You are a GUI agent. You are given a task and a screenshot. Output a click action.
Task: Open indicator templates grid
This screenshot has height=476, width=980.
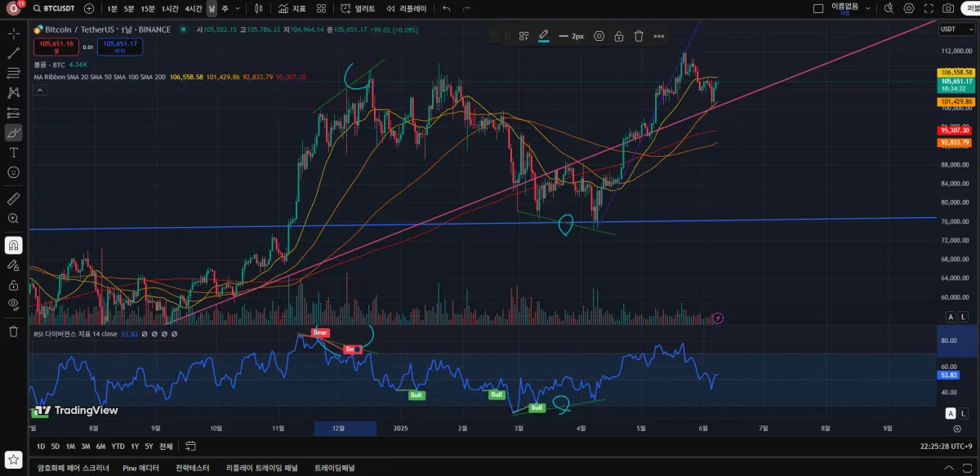pos(322,8)
